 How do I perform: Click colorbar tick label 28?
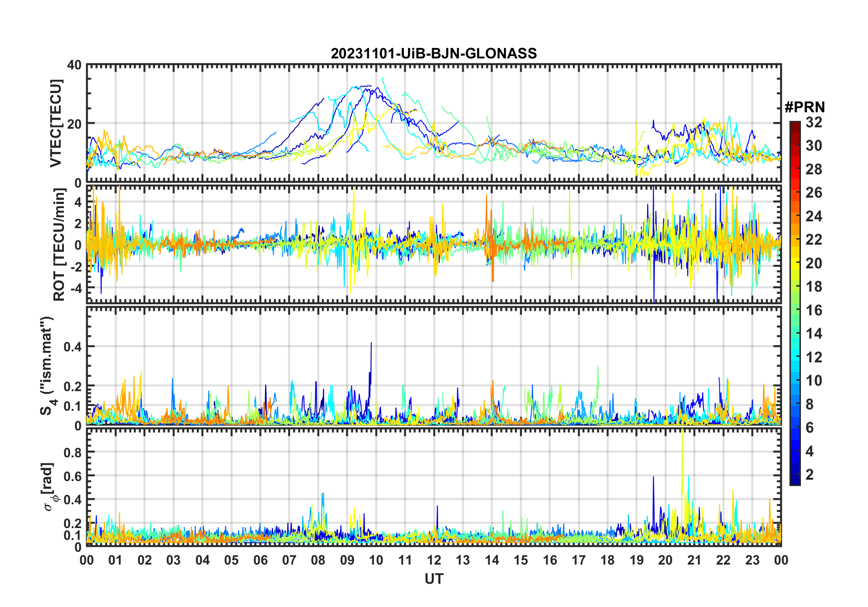tap(814, 169)
